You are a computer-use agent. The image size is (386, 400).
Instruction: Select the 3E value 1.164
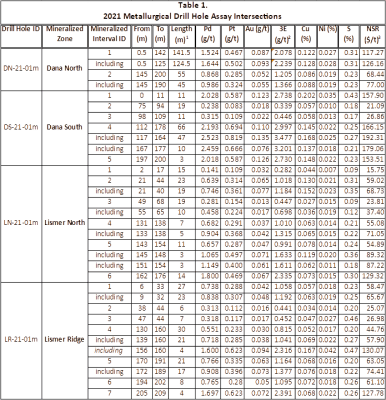coord(283,361)
